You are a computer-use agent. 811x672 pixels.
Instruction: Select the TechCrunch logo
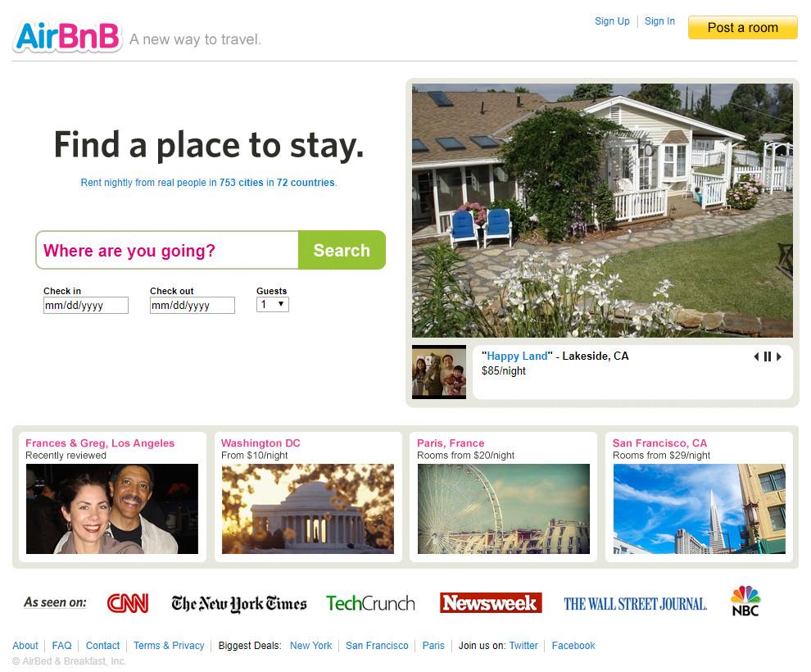pos(370,603)
